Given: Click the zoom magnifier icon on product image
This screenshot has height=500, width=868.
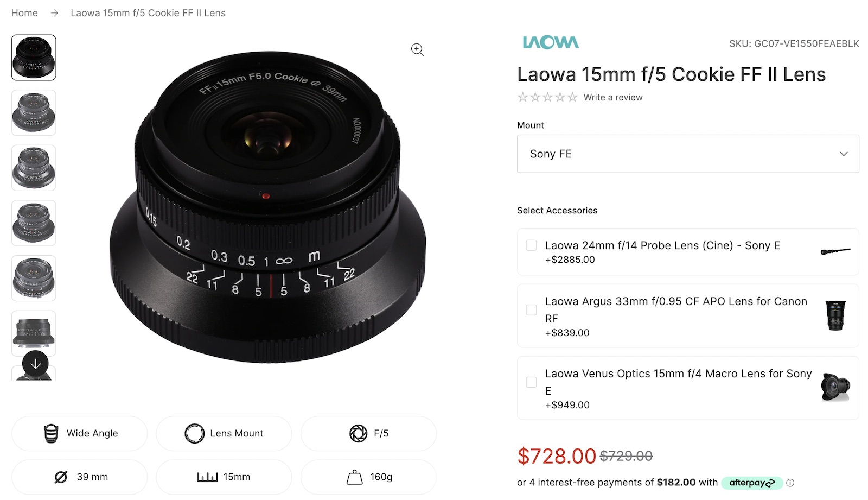Looking at the screenshot, I should coord(417,49).
